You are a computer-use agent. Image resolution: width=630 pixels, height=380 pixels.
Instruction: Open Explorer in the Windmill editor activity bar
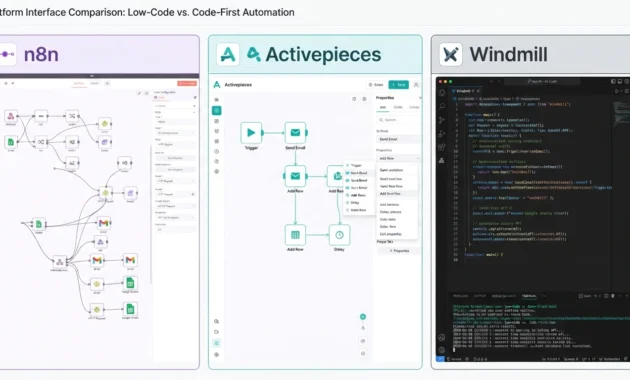[442, 93]
